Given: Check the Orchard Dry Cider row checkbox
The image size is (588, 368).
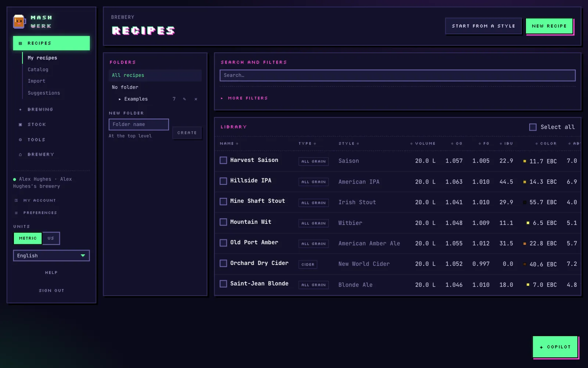Looking at the screenshot, I should click(223, 263).
